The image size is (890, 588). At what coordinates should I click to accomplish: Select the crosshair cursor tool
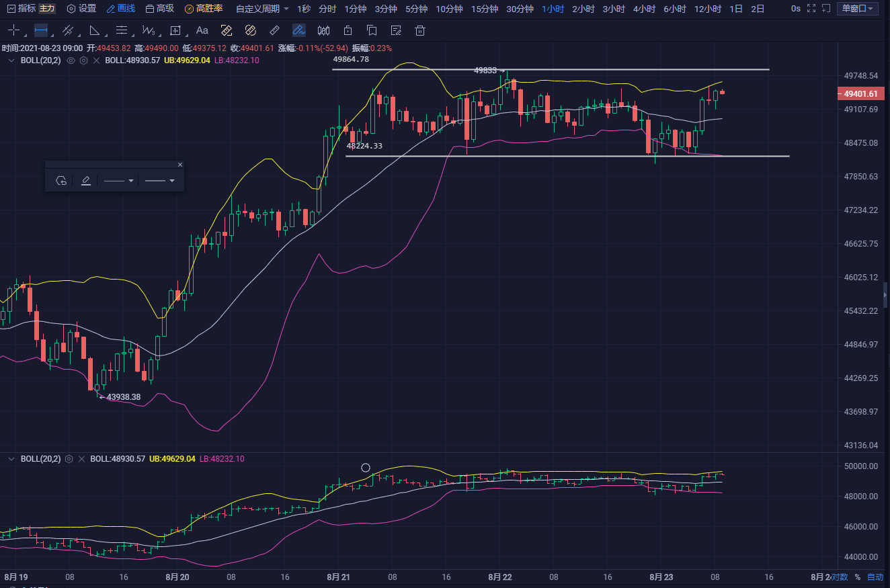pos(14,30)
